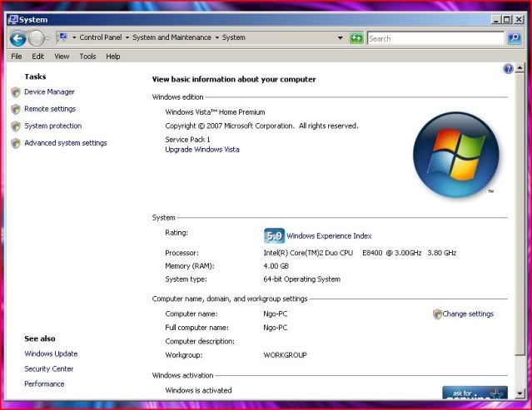Click the computer icon in address bar
This screenshot has width=532, height=410.
point(63,37)
